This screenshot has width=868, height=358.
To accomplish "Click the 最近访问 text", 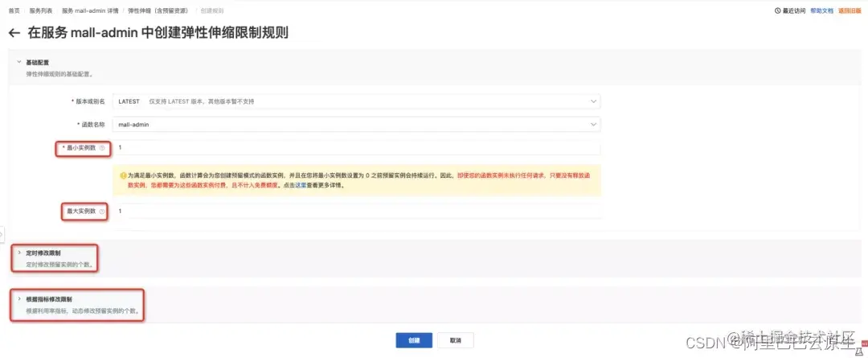I will (794, 10).
